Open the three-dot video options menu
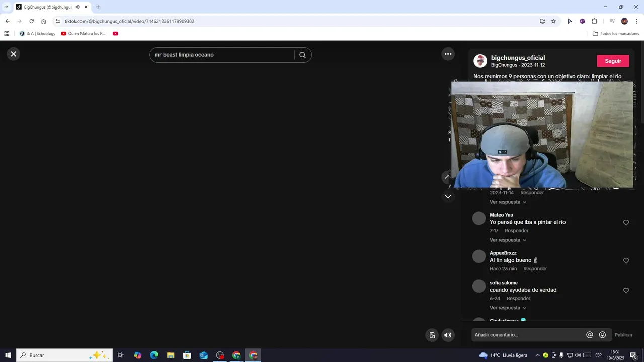Screen dimensions: 644x362 [x=448, y=54]
